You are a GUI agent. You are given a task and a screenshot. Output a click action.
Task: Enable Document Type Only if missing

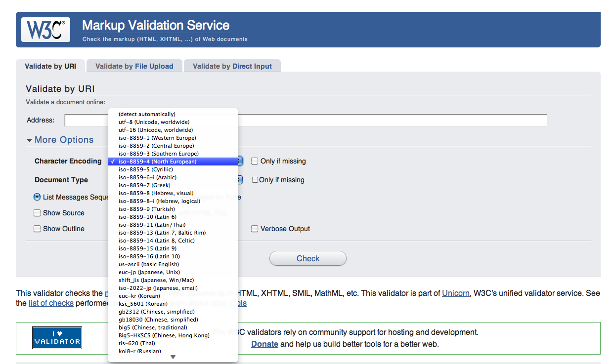pos(255,180)
